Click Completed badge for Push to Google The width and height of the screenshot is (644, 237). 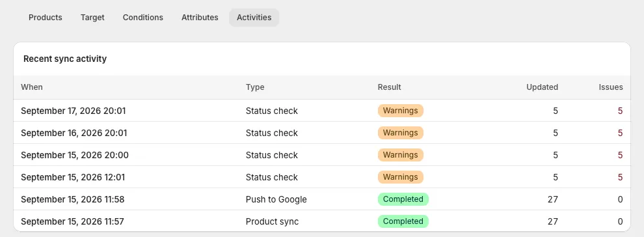(403, 199)
